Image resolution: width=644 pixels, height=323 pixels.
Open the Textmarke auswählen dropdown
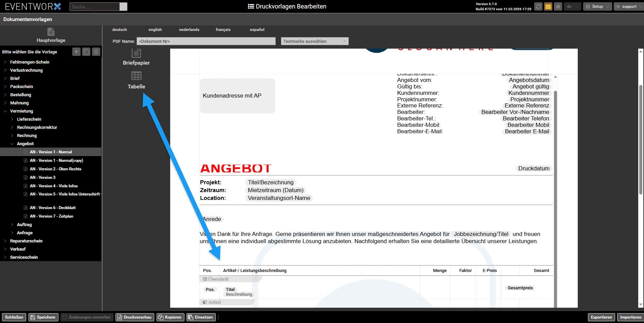coord(315,41)
